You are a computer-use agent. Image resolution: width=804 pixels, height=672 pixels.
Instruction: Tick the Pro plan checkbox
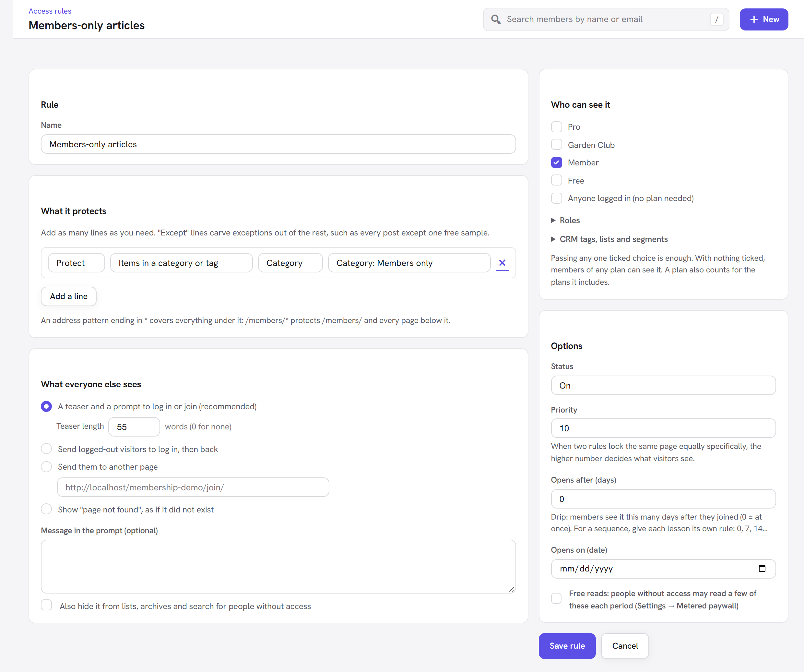tap(557, 127)
